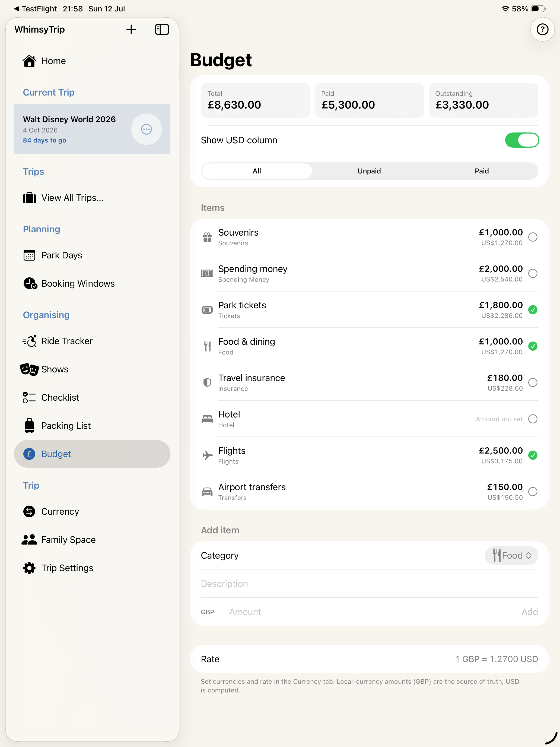Tap the Wi-Fi icon in status bar
The width and height of the screenshot is (560, 747).
[x=505, y=9]
